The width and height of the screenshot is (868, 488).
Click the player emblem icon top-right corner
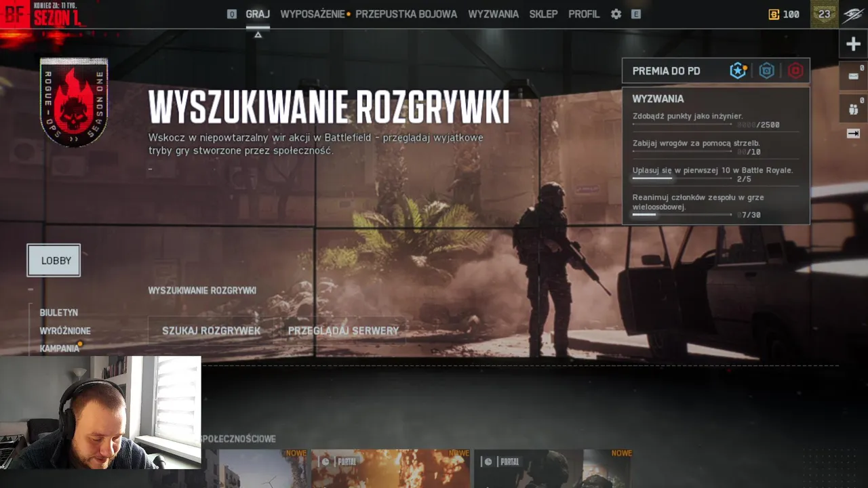coord(853,14)
